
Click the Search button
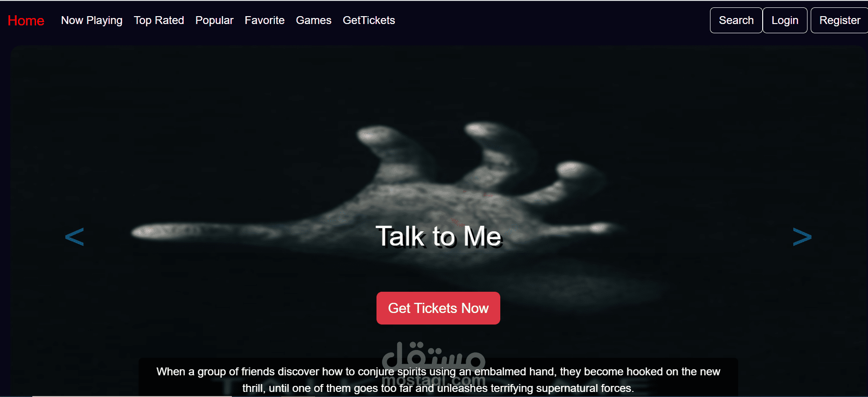[x=736, y=20]
